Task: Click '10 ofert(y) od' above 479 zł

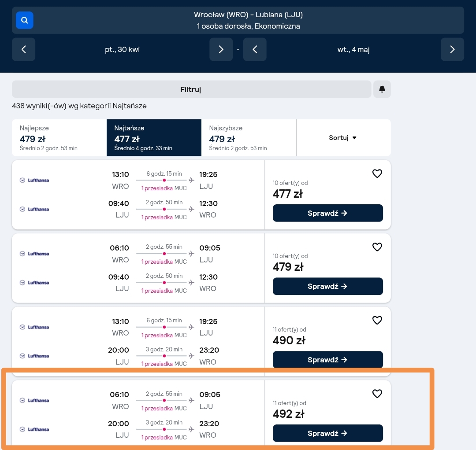Action: (x=290, y=256)
